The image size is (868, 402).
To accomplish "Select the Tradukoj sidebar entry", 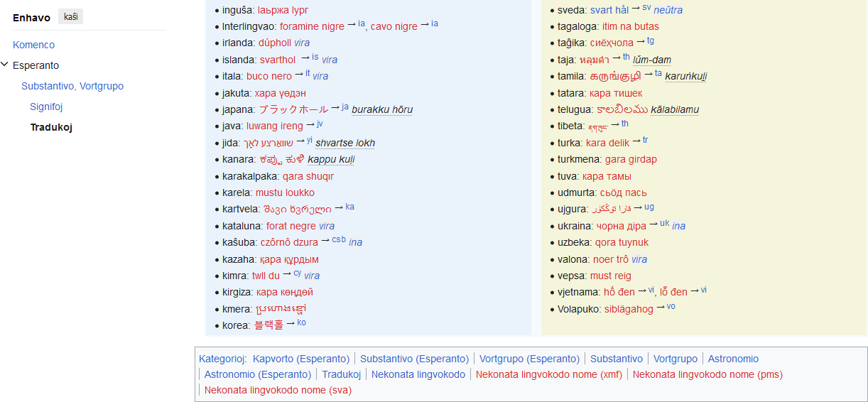I will (x=51, y=127).
